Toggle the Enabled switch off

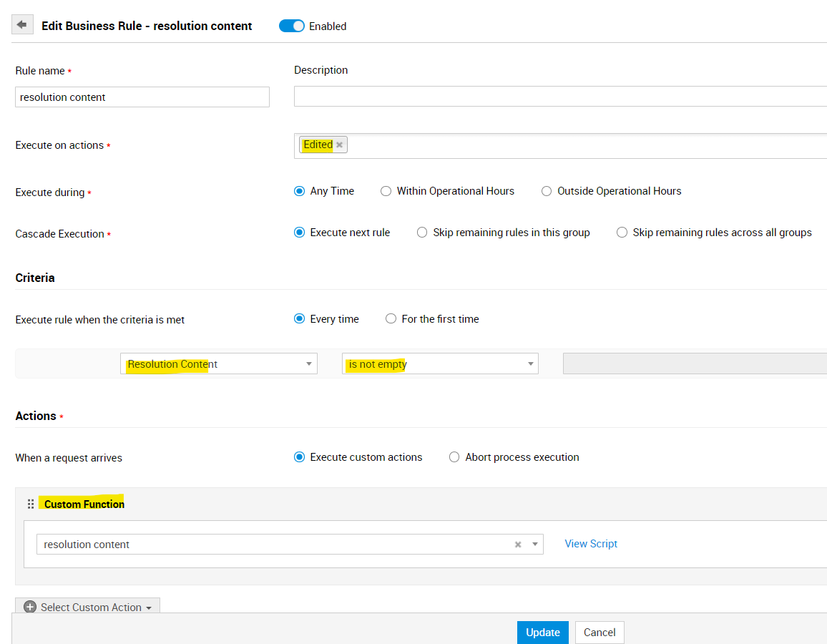coord(291,26)
